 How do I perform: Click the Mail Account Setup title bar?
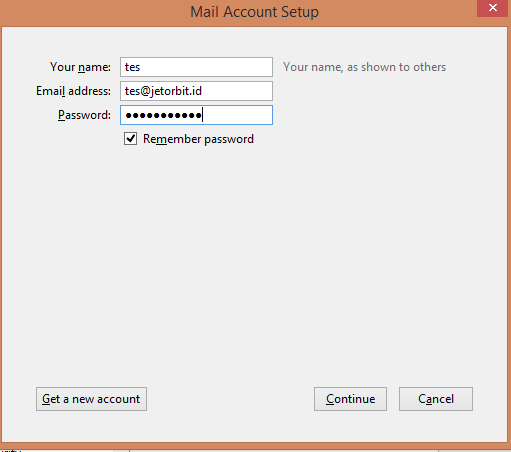coord(255,12)
